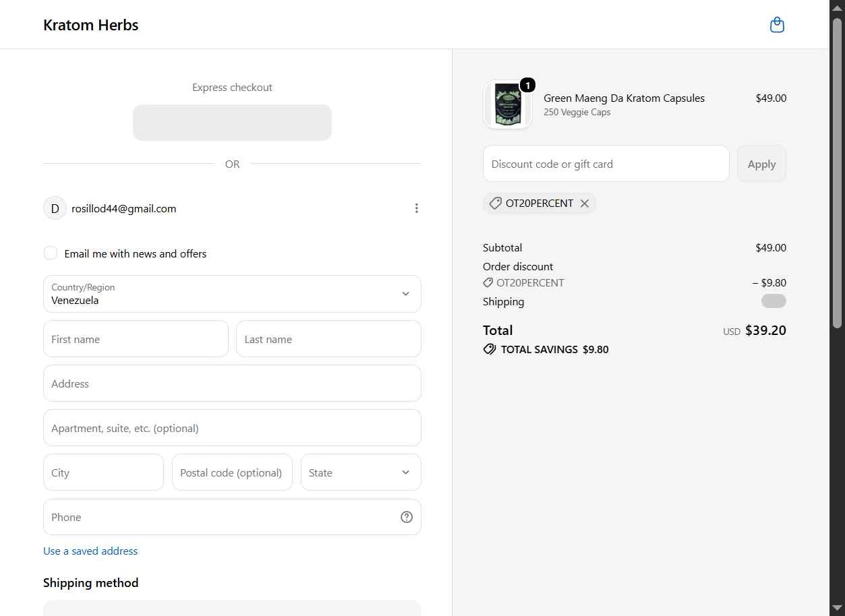
Task: Click the Order discount label
Action: click(518, 266)
